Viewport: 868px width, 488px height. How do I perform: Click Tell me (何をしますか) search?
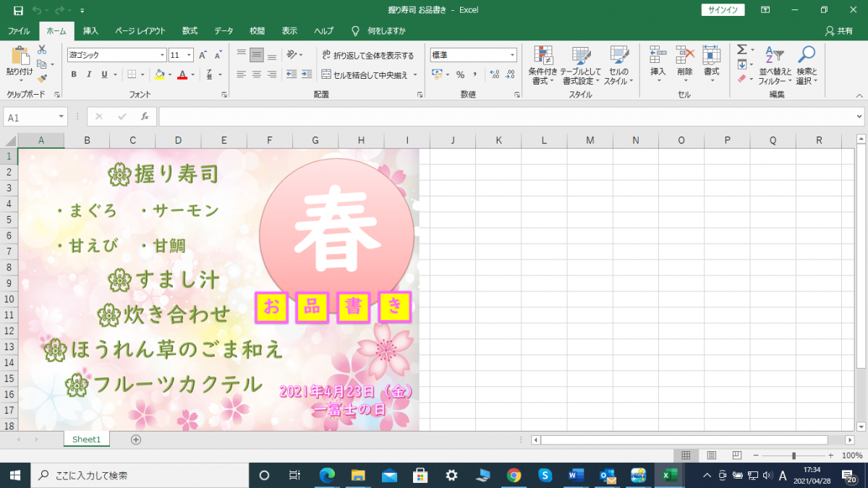point(379,31)
